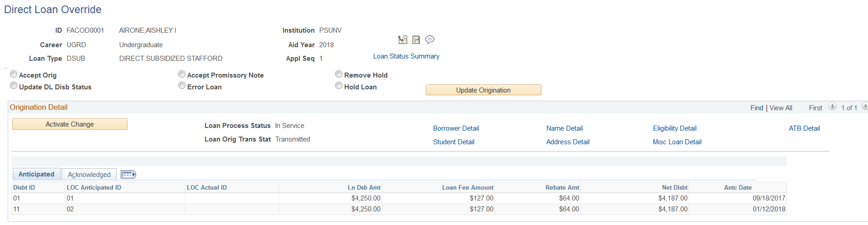Viewport: 868px width, 225px height.
Task: Select the Update DL Disb Status option
Action: click(14, 86)
